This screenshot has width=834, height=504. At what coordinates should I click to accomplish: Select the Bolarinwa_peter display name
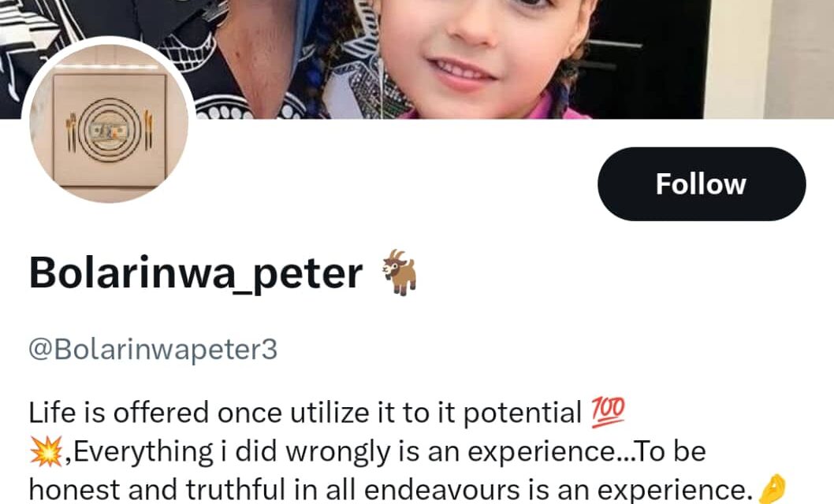coord(195,273)
